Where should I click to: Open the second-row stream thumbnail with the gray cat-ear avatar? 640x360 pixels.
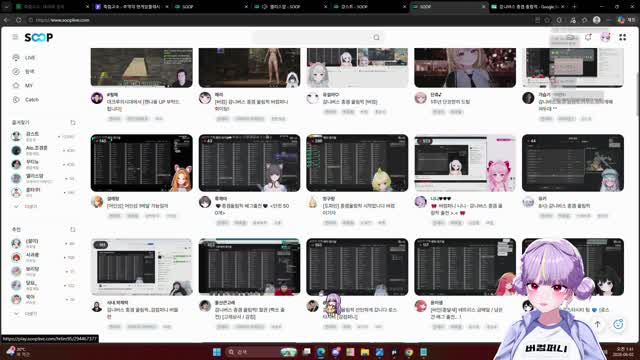pyautogui.click(x=249, y=163)
